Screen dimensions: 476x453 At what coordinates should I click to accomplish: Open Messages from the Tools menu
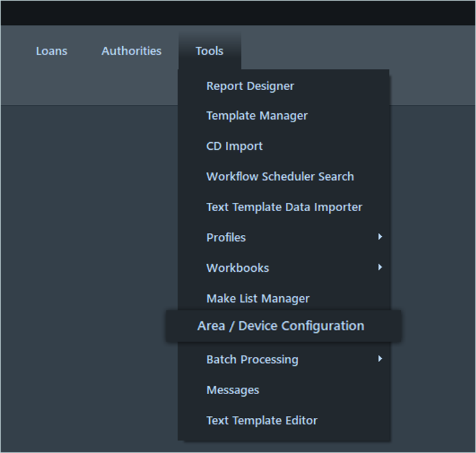(233, 390)
